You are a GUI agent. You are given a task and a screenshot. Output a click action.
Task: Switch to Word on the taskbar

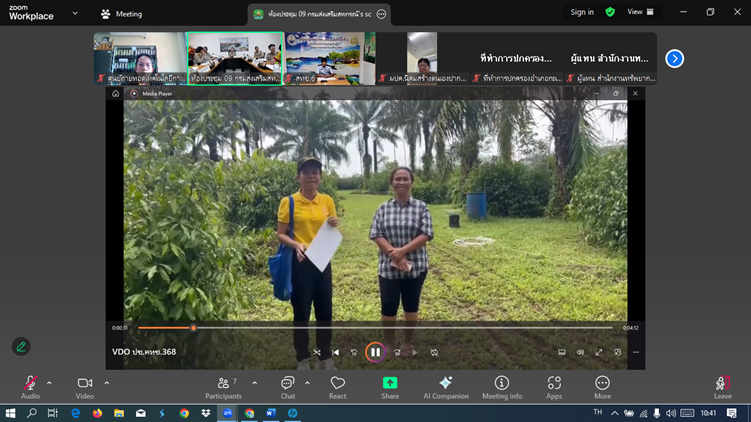point(271,413)
